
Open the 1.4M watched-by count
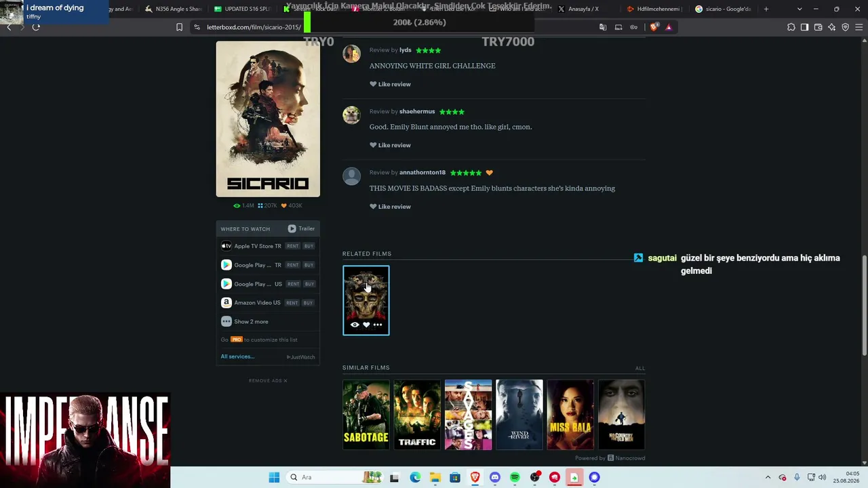click(x=243, y=205)
